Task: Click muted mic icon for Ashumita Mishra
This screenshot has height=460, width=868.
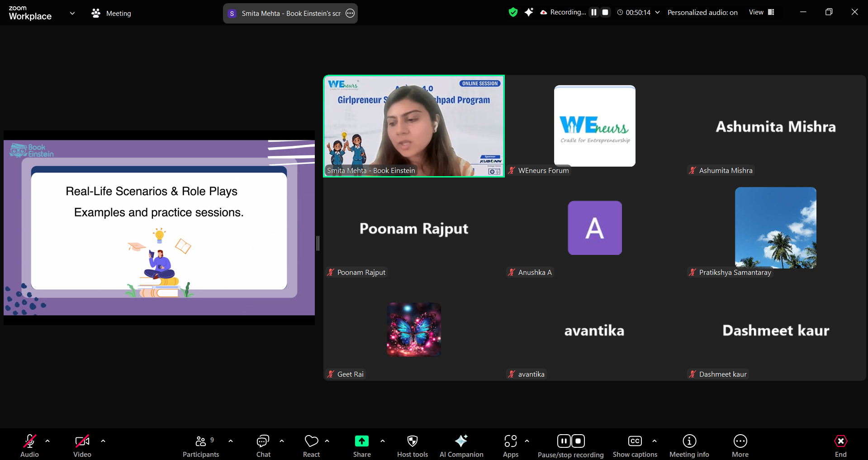Action: coord(693,171)
